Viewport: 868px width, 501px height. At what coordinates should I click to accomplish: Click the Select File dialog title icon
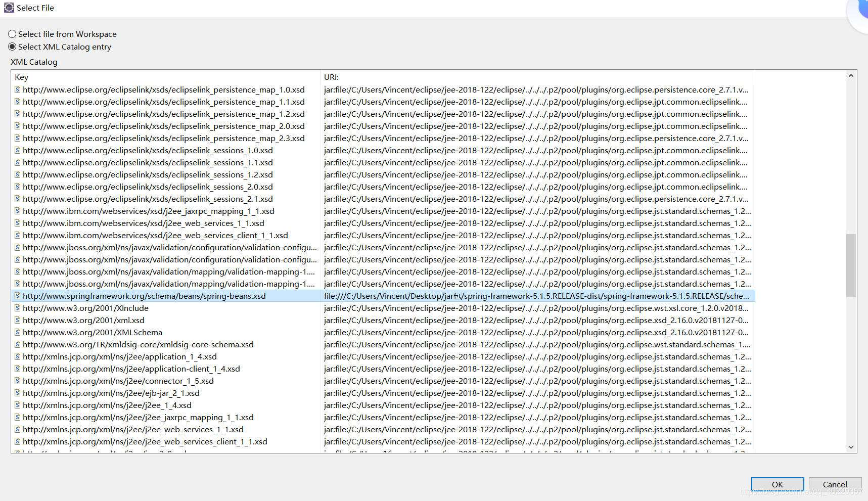pos(9,8)
